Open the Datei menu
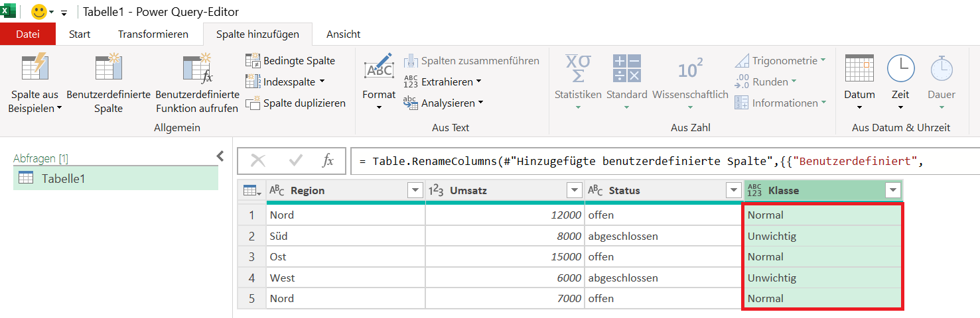Image resolution: width=980 pixels, height=318 pixels. click(x=28, y=34)
